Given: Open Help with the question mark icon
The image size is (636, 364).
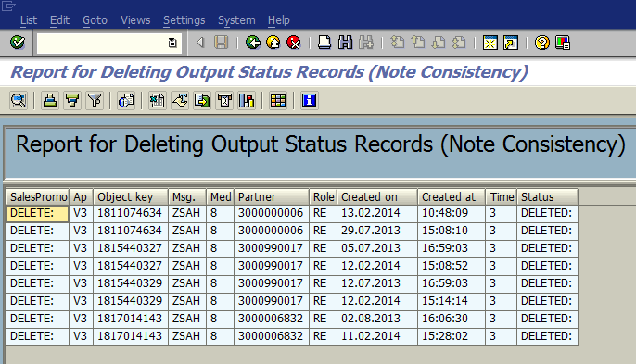Looking at the screenshot, I should 541,43.
